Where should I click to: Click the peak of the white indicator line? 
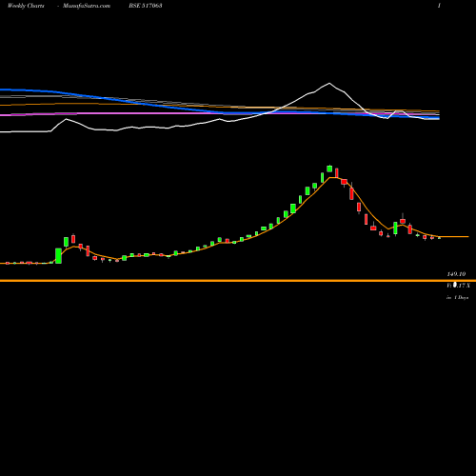(x=329, y=83)
